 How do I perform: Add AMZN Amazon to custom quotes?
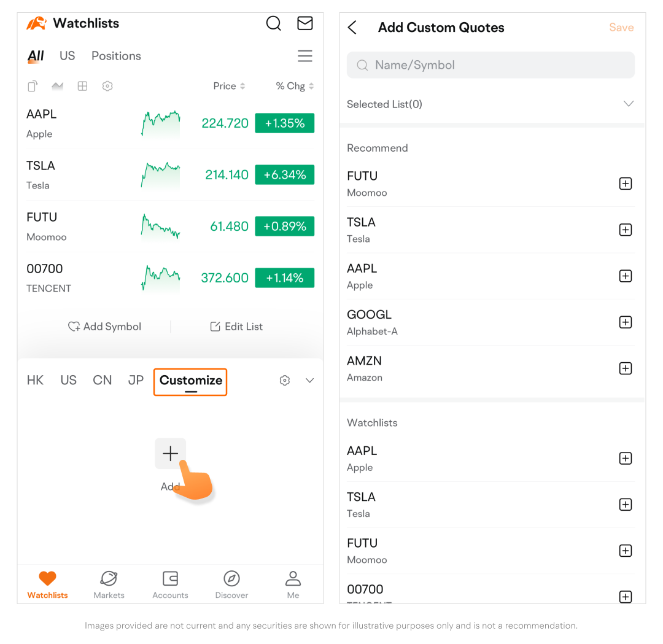(626, 368)
